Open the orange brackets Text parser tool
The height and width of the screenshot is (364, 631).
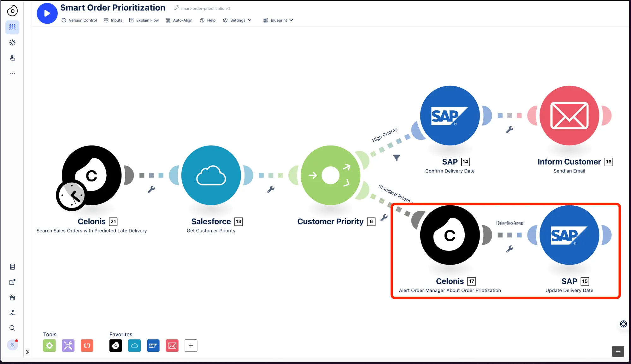click(87, 346)
